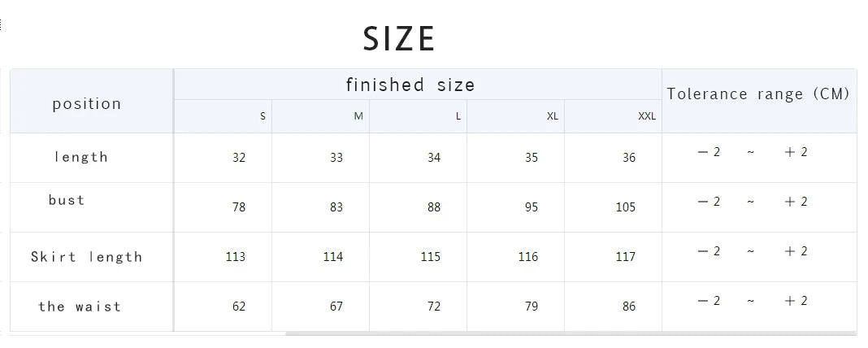
Task: Click tolerance cell in the waist row
Action: coord(753,302)
